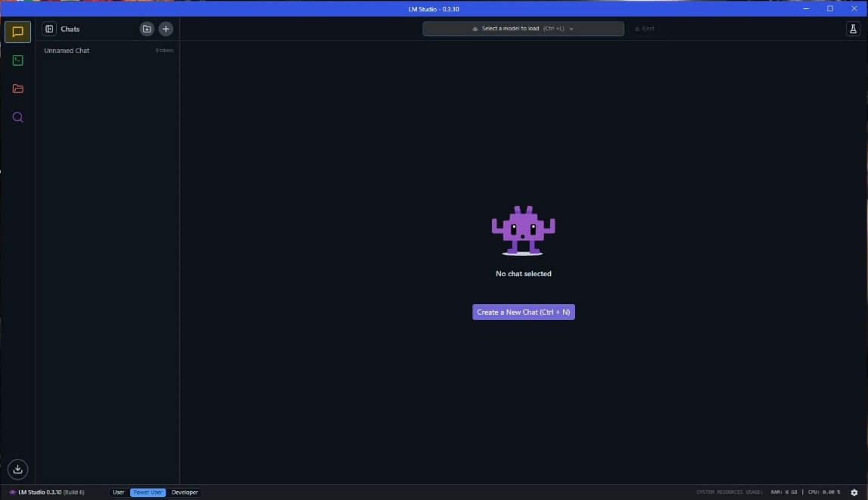Viewport: 868px width, 500px height.
Task: Click the LM Studio logo in status bar
Action: [12, 492]
